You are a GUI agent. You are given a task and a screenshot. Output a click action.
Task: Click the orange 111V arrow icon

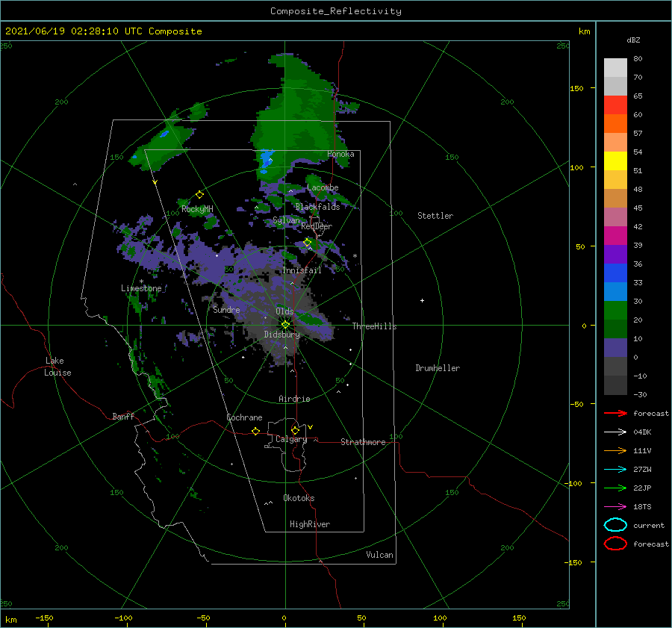click(615, 450)
